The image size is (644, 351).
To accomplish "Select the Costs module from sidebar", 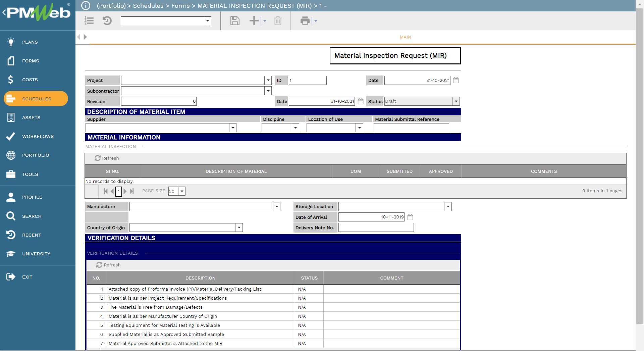I will (30, 80).
